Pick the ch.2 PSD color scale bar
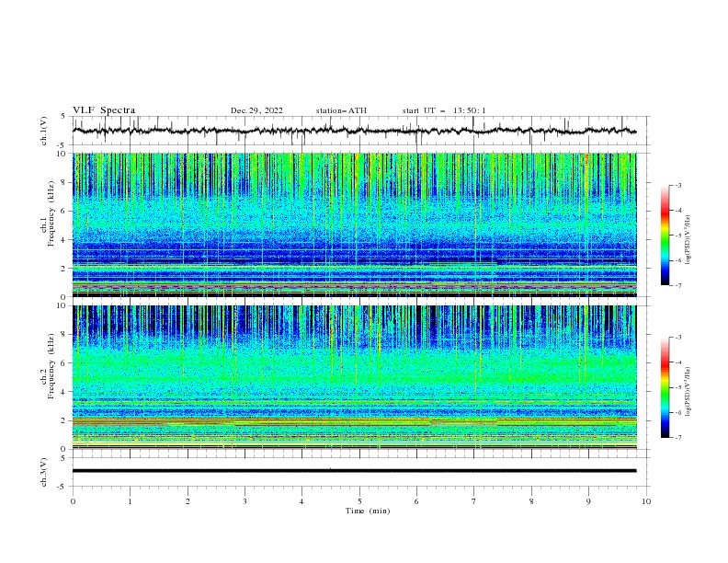This screenshot has height=563, width=728. pos(665,387)
